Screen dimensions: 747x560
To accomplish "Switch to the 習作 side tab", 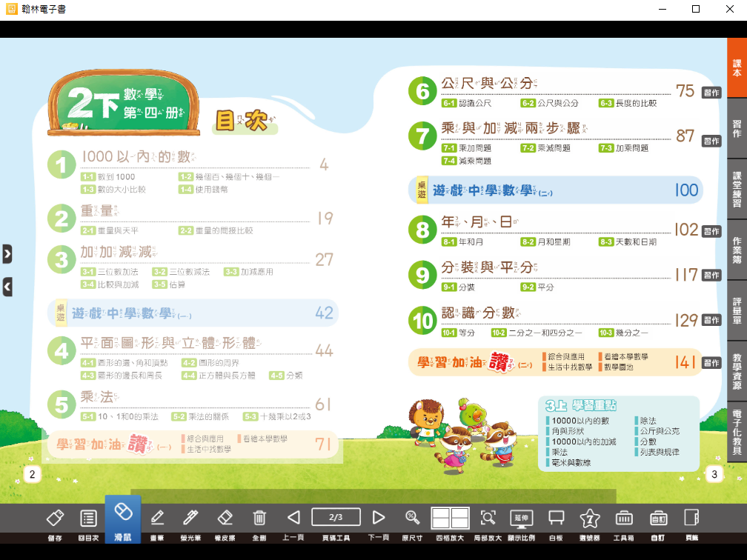I will [737, 127].
